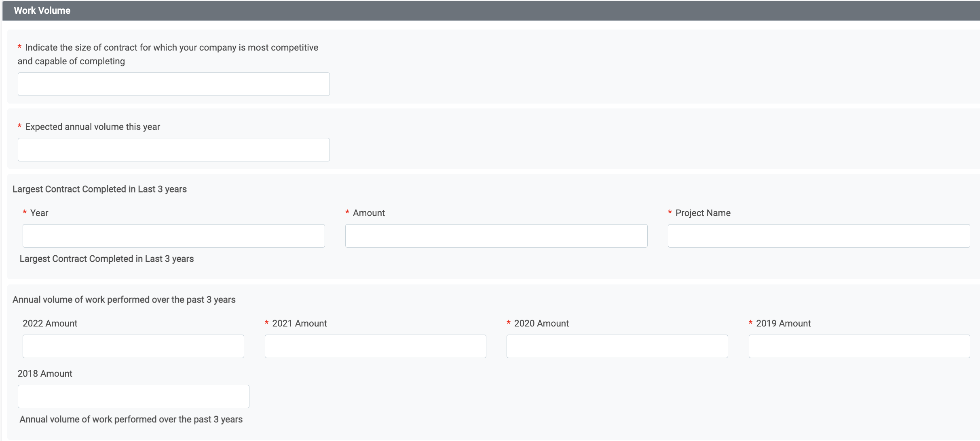Click the contract size competitive input field
This screenshot has height=441, width=980.
pyautogui.click(x=173, y=84)
